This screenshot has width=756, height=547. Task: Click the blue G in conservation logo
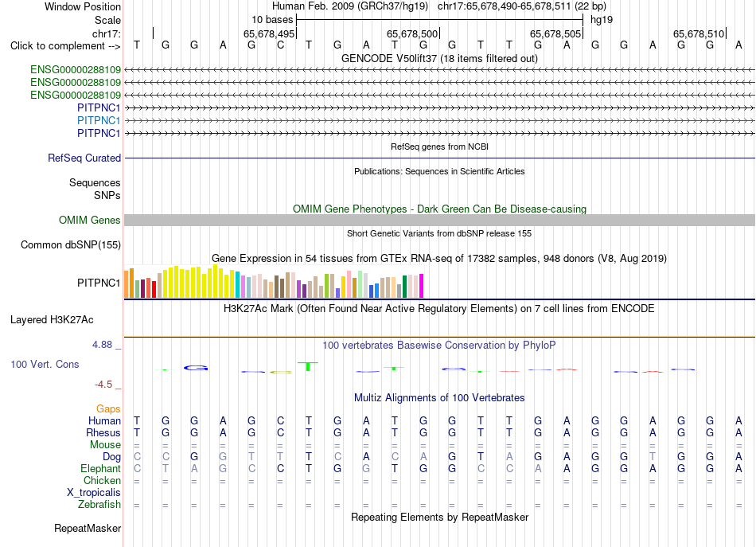pos(196,368)
